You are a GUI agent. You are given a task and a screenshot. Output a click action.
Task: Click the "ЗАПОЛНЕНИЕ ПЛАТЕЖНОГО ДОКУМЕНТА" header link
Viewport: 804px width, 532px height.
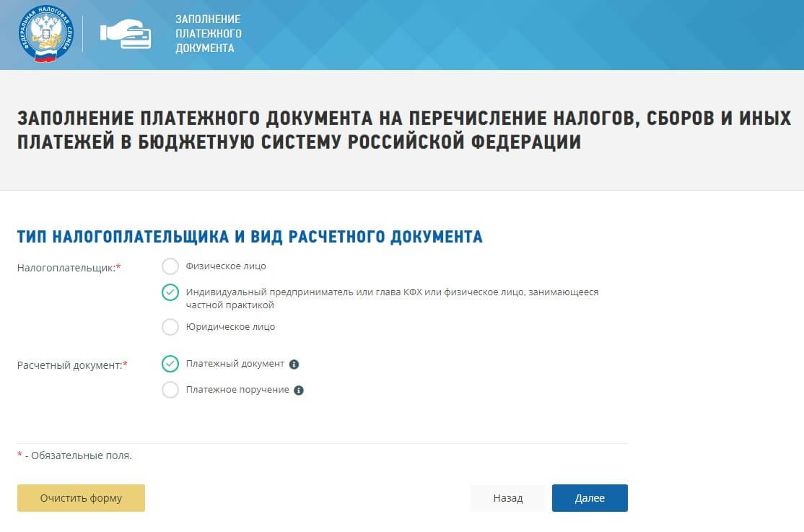[x=208, y=34]
